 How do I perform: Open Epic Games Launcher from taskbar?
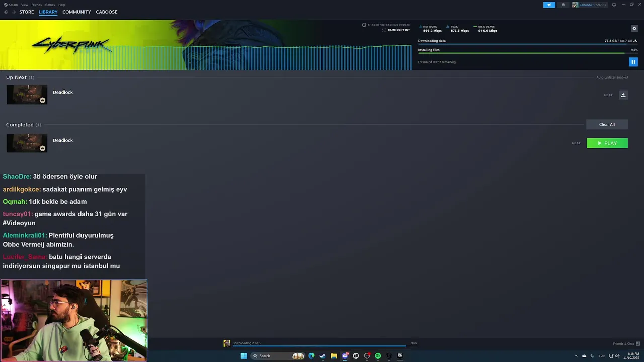400,356
